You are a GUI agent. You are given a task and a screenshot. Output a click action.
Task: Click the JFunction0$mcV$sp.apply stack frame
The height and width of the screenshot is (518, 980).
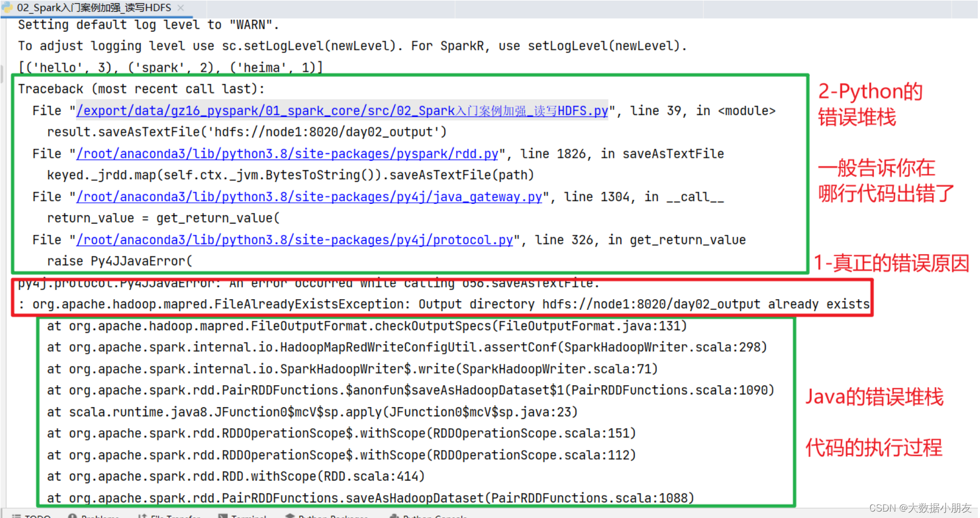tap(312, 412)
